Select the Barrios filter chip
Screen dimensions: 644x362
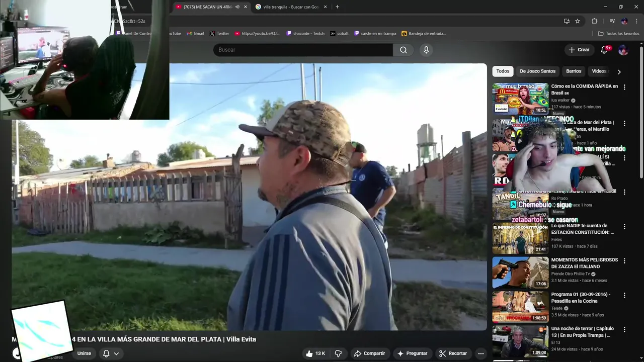[x=574, y=71]
